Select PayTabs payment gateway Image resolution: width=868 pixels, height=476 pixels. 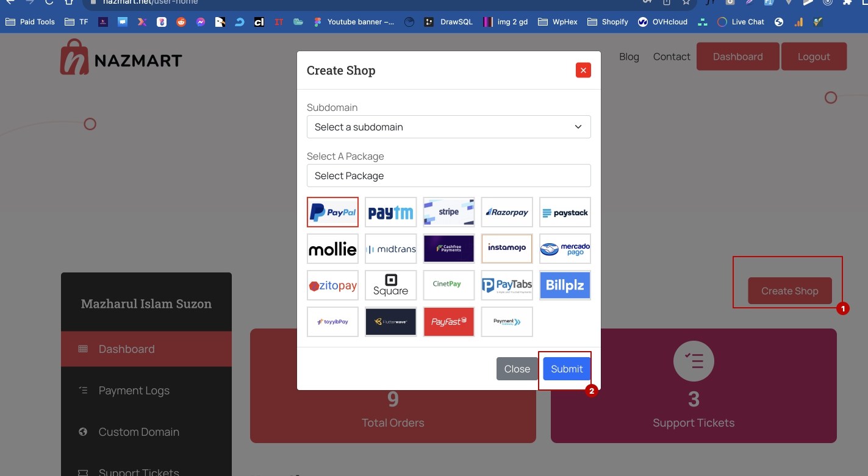coord(506,285)
